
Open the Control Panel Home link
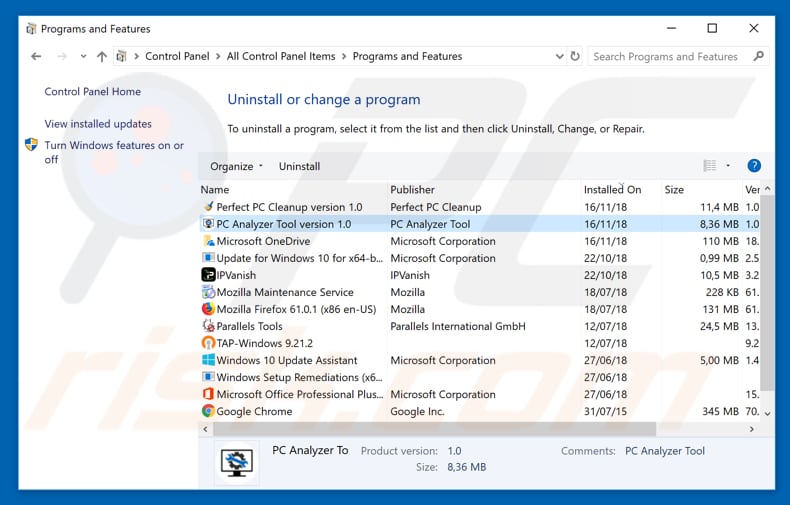pyautogui.click(x=93, y=92)
